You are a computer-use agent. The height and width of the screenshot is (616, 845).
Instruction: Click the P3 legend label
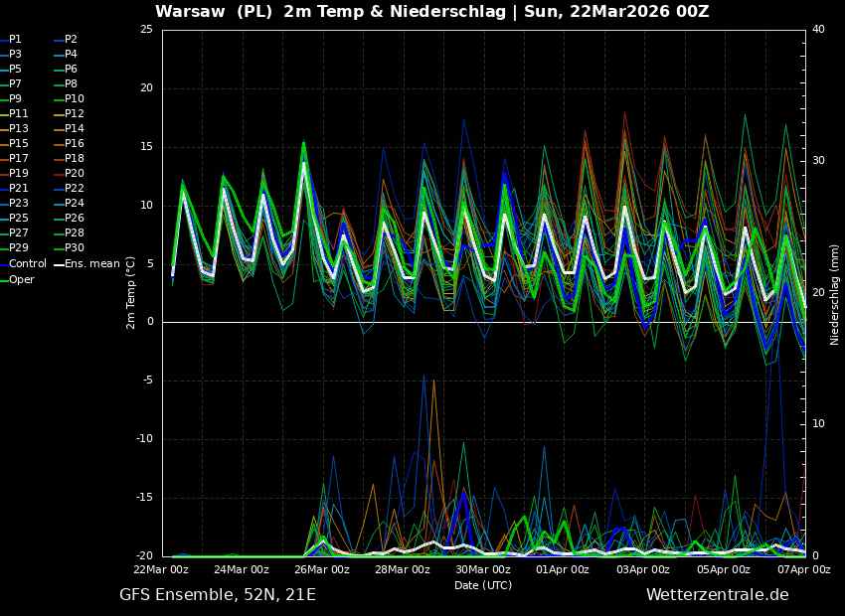point(15,54)
